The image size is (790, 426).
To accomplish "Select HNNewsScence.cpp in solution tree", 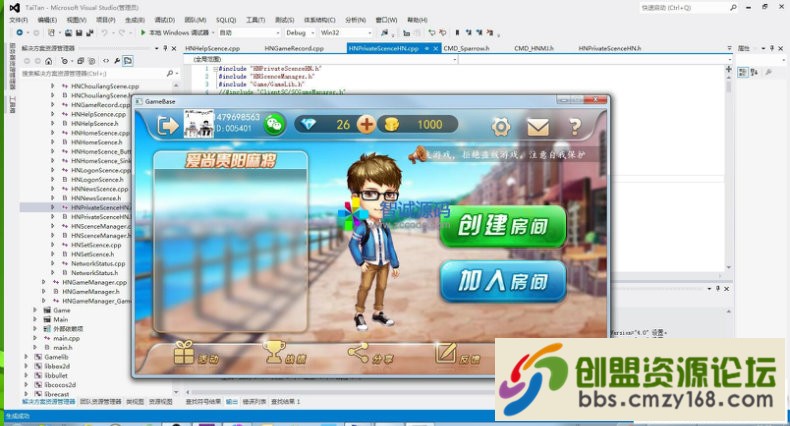I will pos(99,189).
